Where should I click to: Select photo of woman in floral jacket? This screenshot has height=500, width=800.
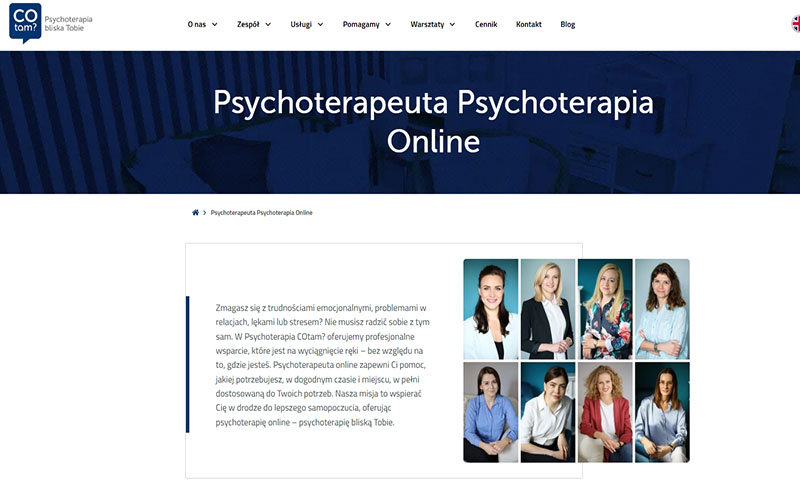(x=605, y=309)
